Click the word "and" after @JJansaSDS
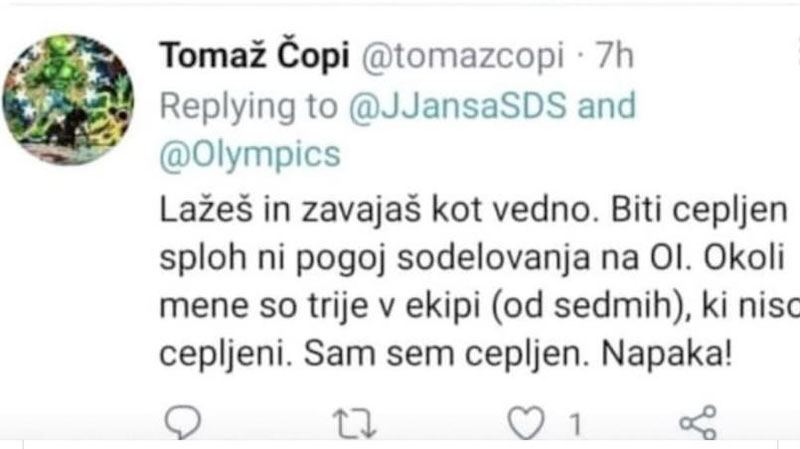The height and width of the screenshot is (449, 800). pyautogui.click(x=606, y=106)
